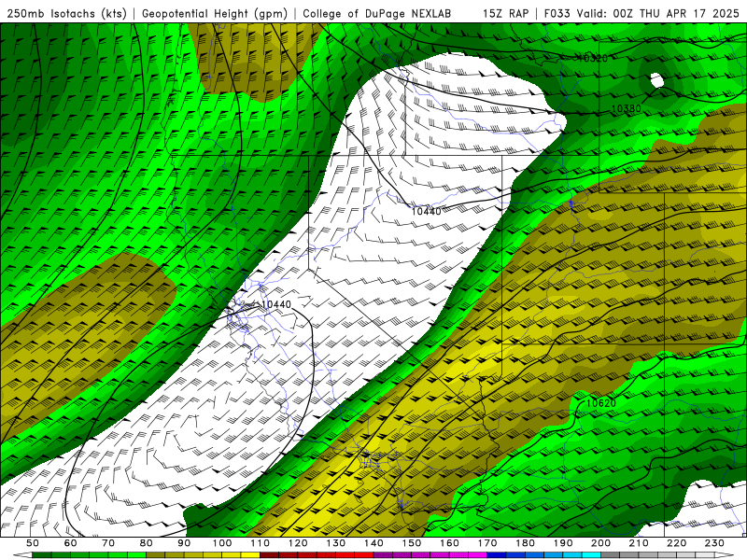
Task: Select the 'Valid: 00Z THU APR 17 2025' text
Action: 658,13
